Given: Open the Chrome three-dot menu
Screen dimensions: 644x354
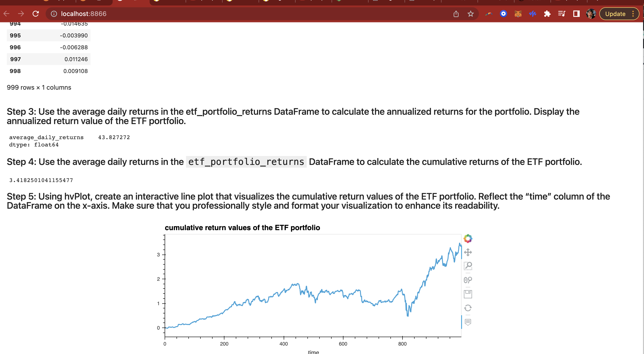Looking at the screenshot, I should point(633,14).
